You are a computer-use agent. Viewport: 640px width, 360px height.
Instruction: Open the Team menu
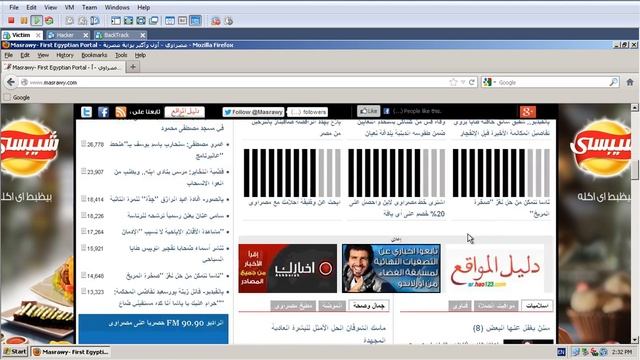(89, 7)
